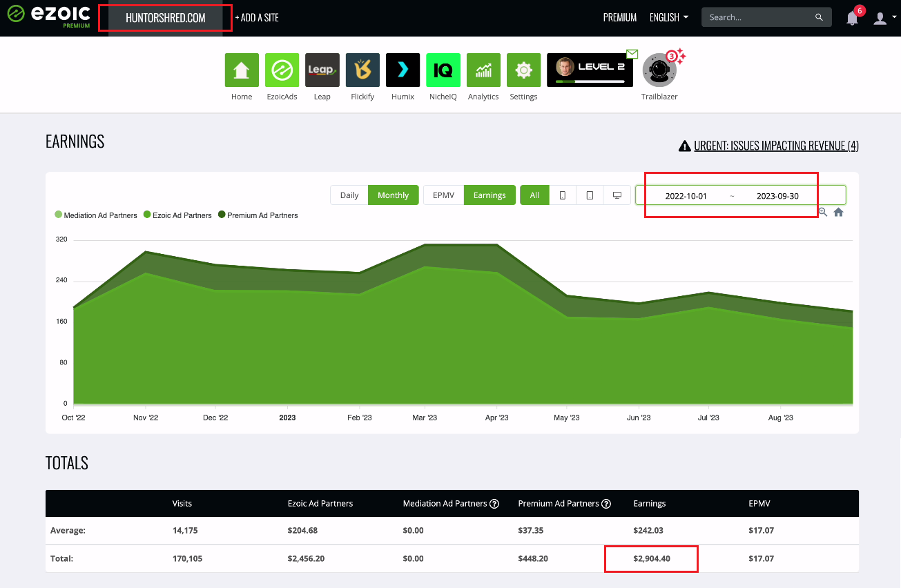901x588 pixels.
Task: Click the Nov '22 axis label
Action: click(x=146, y=418)
